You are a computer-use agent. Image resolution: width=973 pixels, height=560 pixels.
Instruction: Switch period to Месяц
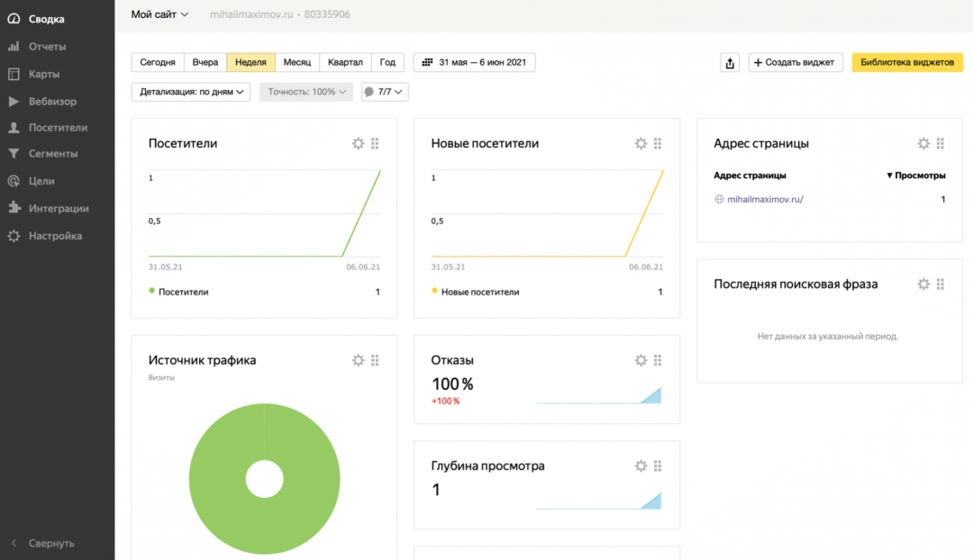(x=296, y=62)
